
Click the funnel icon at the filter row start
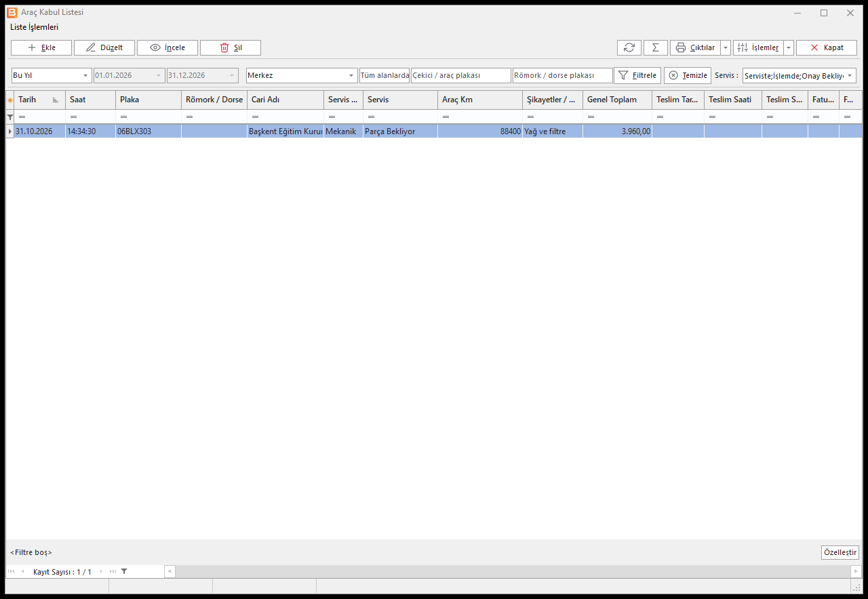10,117
